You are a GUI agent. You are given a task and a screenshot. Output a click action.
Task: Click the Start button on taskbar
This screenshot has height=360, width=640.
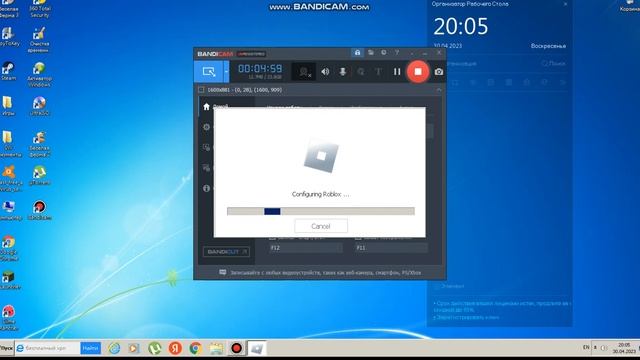click(x=7, y=348)
